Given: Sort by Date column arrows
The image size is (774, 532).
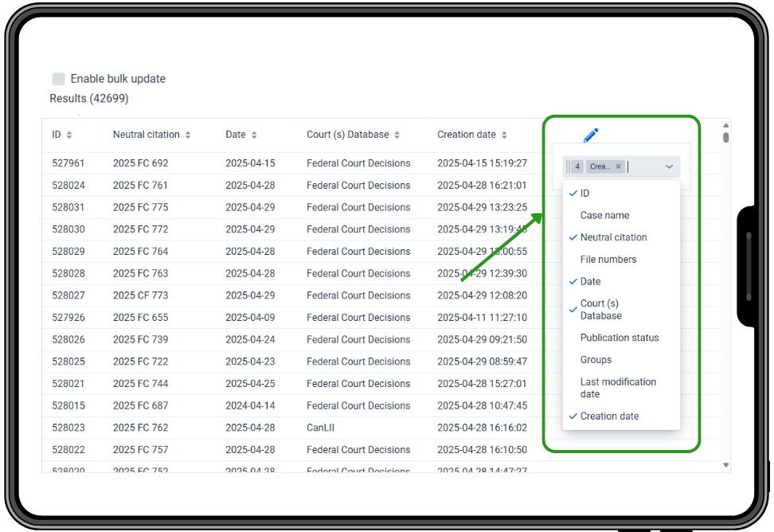Looking at the screenshot, I should [x=254, y=135].
